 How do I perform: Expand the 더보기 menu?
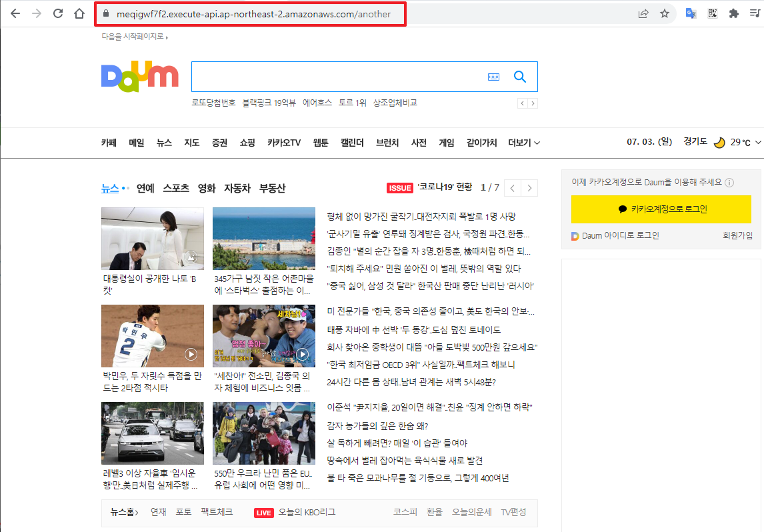pyautogui.click(x=524, y=143)
